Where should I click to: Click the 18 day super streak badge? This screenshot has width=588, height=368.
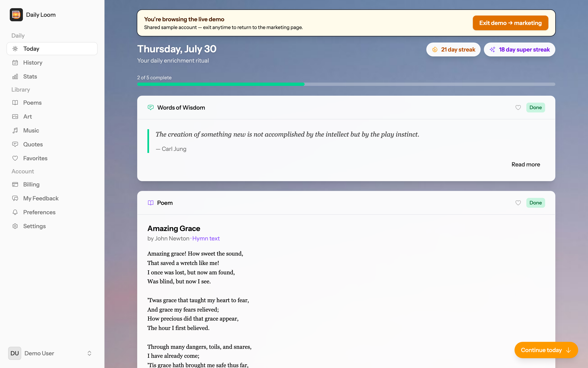tap(519, 50)
